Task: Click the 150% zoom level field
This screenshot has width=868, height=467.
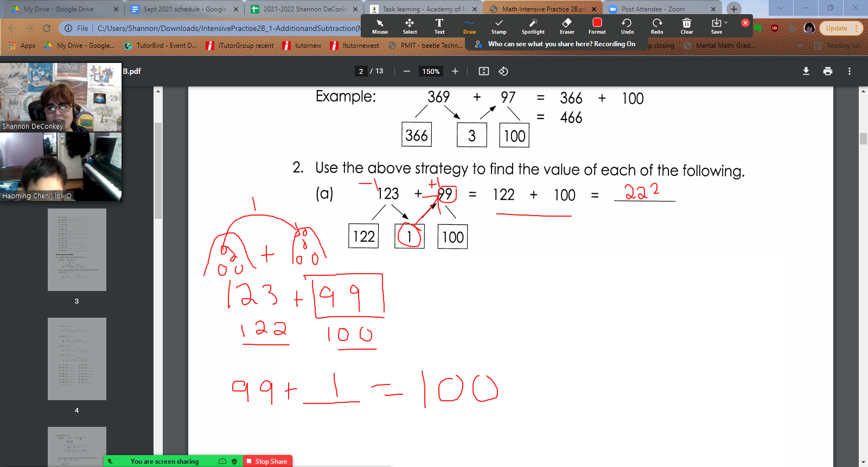Action: tap(431, 71)
